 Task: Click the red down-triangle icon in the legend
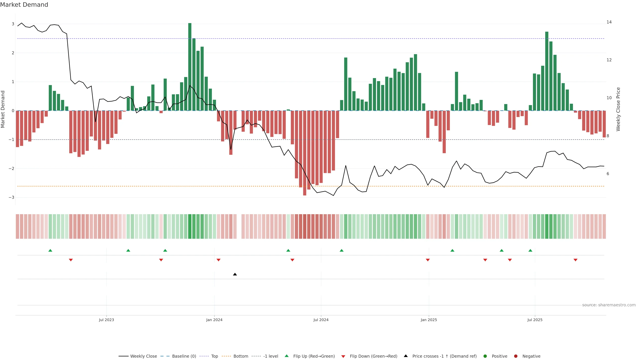coord(343,356)
